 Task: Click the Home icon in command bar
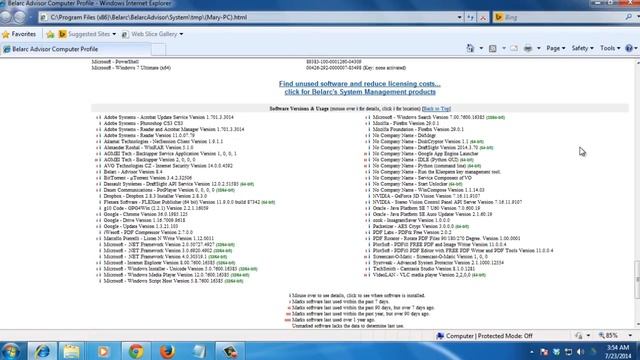point(470,48)
